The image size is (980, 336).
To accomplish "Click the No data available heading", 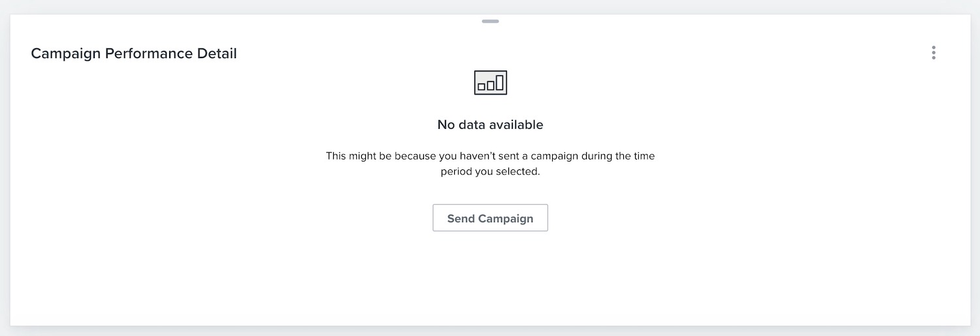I will pos(490,124).
